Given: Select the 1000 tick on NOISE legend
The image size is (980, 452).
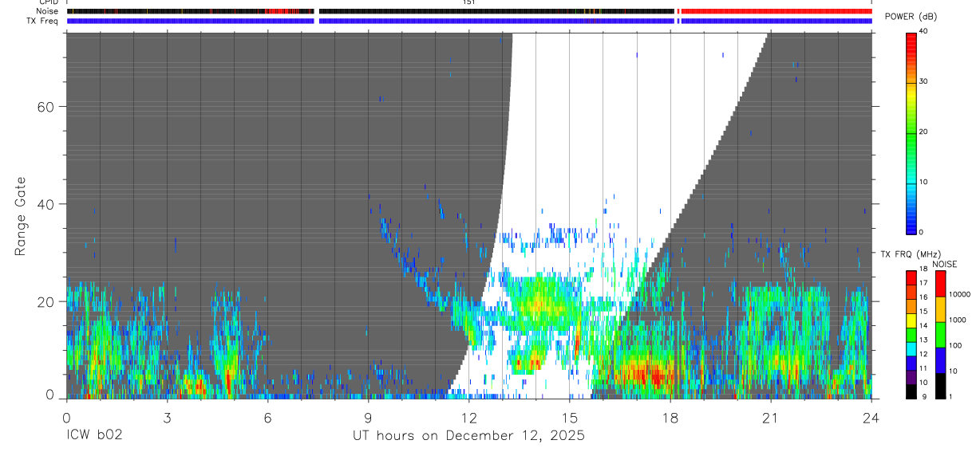Looking at the screenshot, I should point(958,320).
